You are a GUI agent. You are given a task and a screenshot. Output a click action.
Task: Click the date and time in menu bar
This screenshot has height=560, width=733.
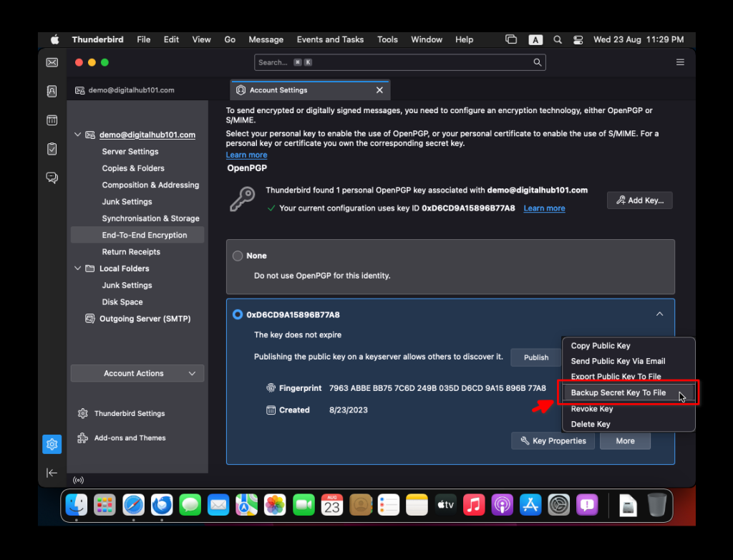point(639,40)
